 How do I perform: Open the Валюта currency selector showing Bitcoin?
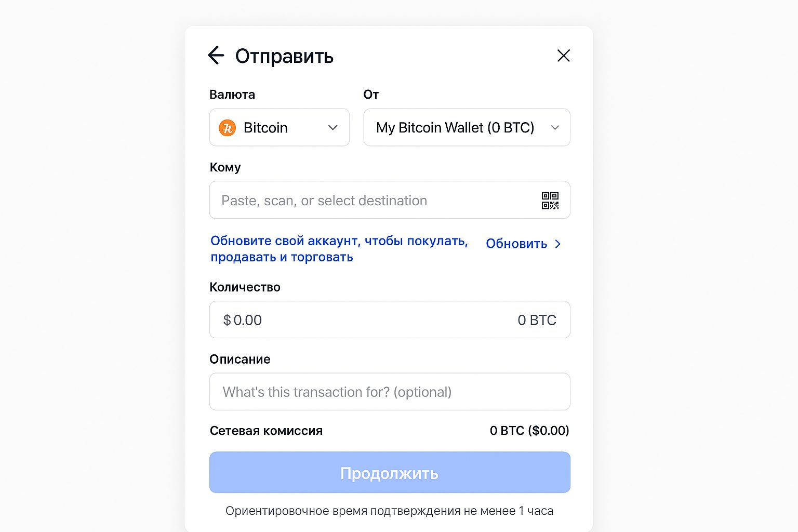click(x=280, y=127)
